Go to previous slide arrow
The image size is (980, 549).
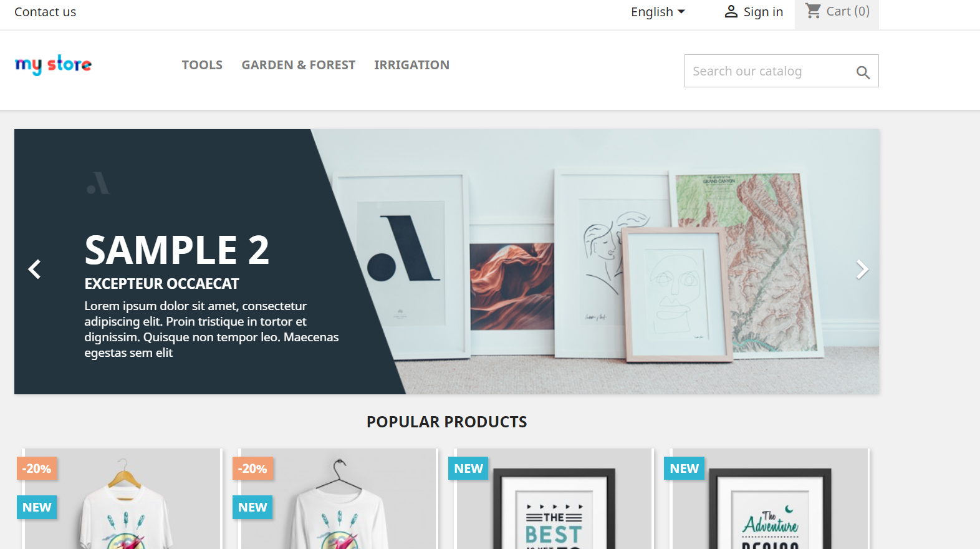pyautogui.click(x=35, y=269)
